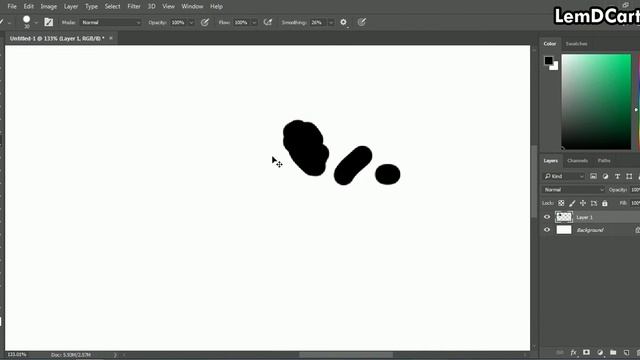Viewport: 640px width, 360px height.
Task: Open tool preset picker arrow
Action: click(x=9, y=23)
